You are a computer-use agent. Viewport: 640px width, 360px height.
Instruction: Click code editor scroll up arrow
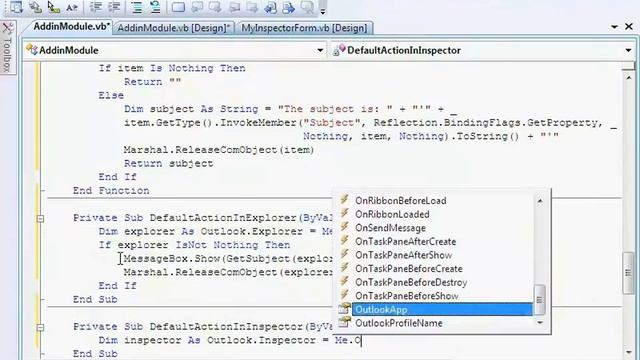click(x=629, y=77)
